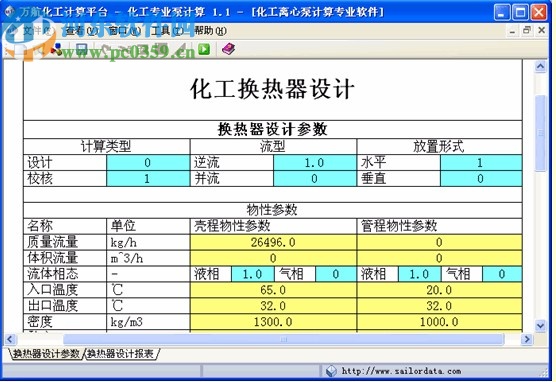Click the vertical scrollbar up arrow
Viewport: 556px width, 382px height.
pos(540,66)
